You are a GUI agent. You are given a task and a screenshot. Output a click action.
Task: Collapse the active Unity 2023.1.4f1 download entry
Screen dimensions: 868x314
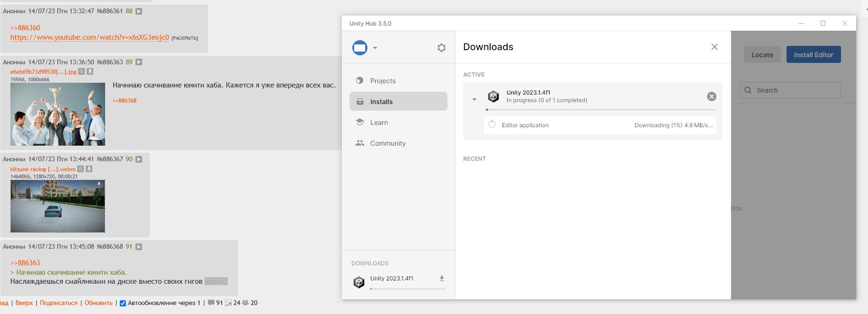[x=474, y=99]
